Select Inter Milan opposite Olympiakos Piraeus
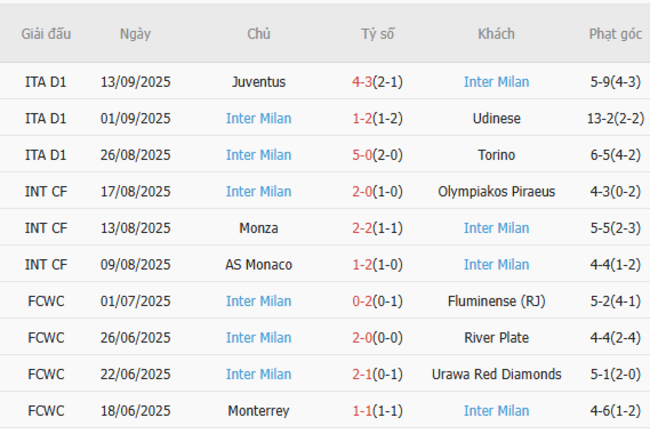Image resolution: width=650 pixels, height=434 pixels. click(259, 191)
